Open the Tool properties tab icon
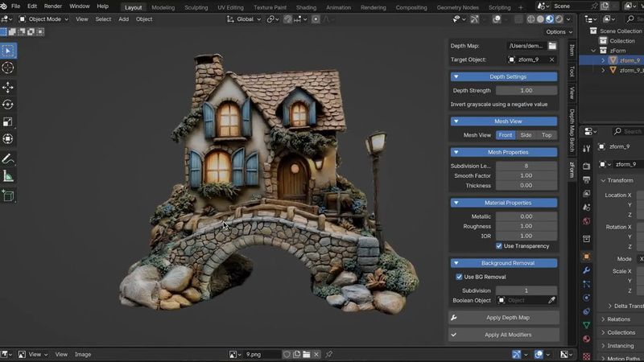Image resolution: width=644 pixels, height=362 pixels. (587, 149)
